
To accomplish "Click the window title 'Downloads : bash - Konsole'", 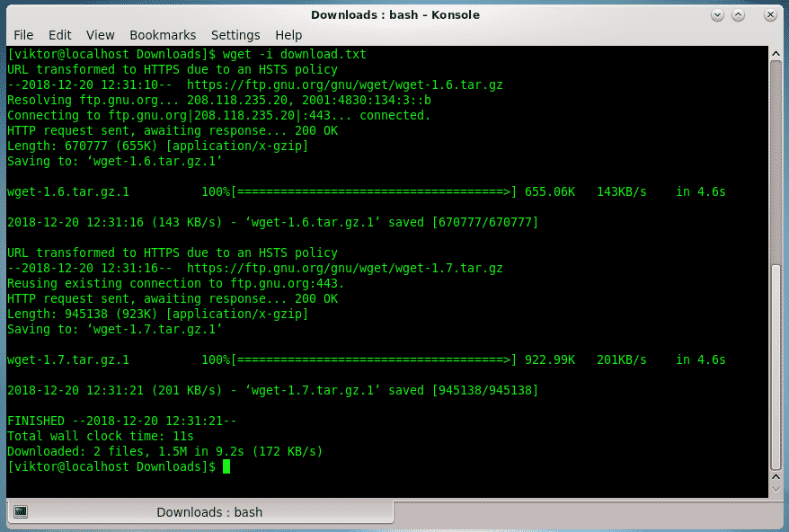I will coord(395,15).
